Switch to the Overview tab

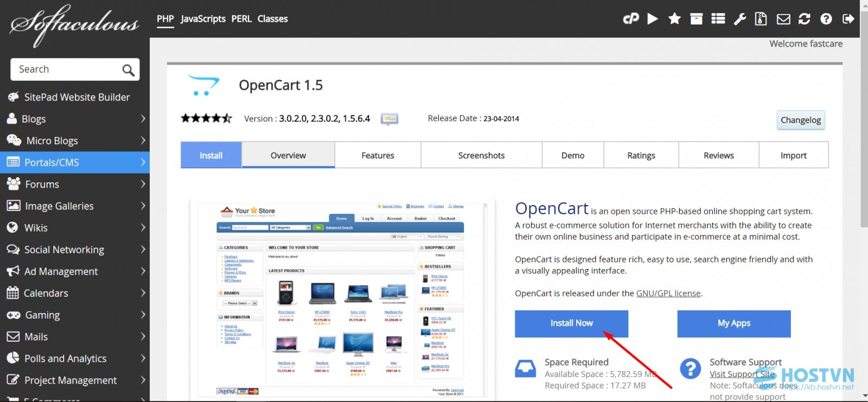click(x=288, y=155)
